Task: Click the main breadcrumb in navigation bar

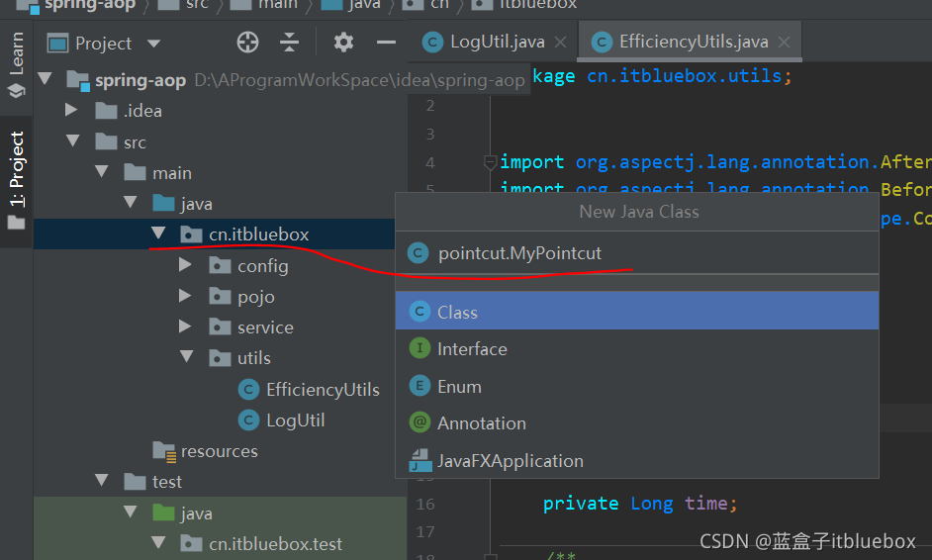Action: click(x=278, y=5)
